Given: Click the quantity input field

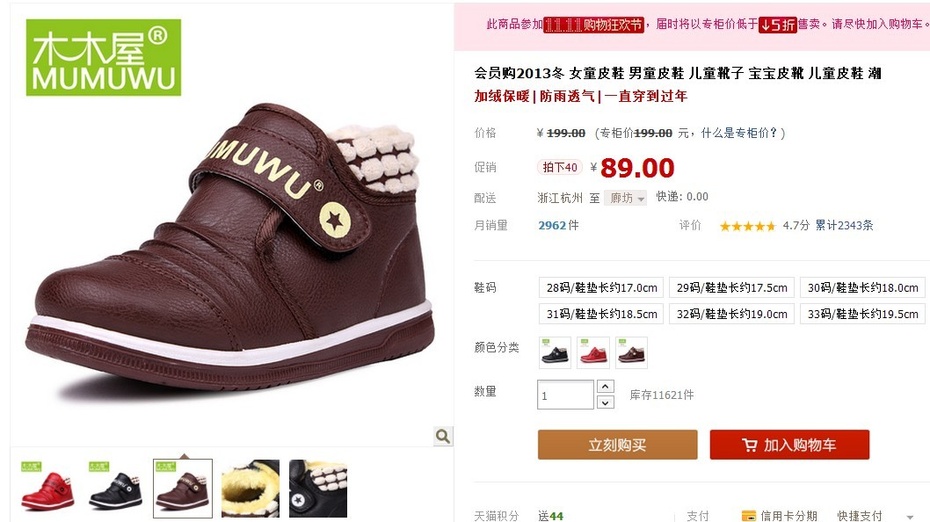Looking at the screenshot, I should (565, 395).
